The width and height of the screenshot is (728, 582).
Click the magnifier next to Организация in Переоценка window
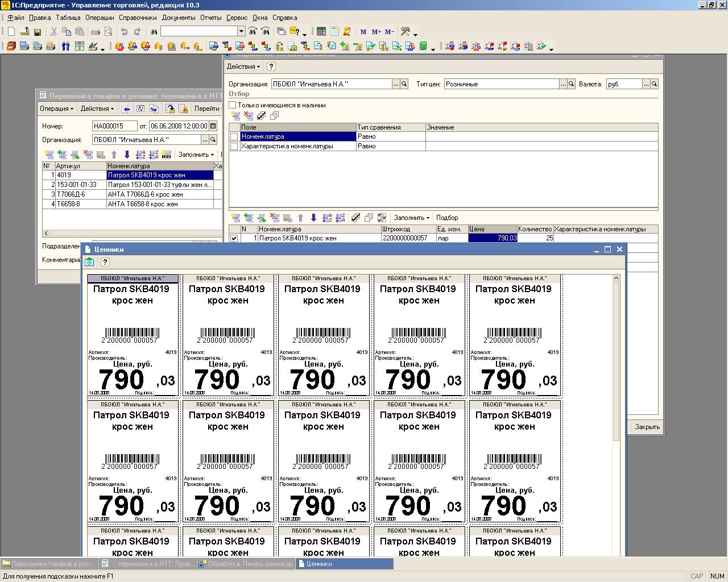tap(213, 140)
